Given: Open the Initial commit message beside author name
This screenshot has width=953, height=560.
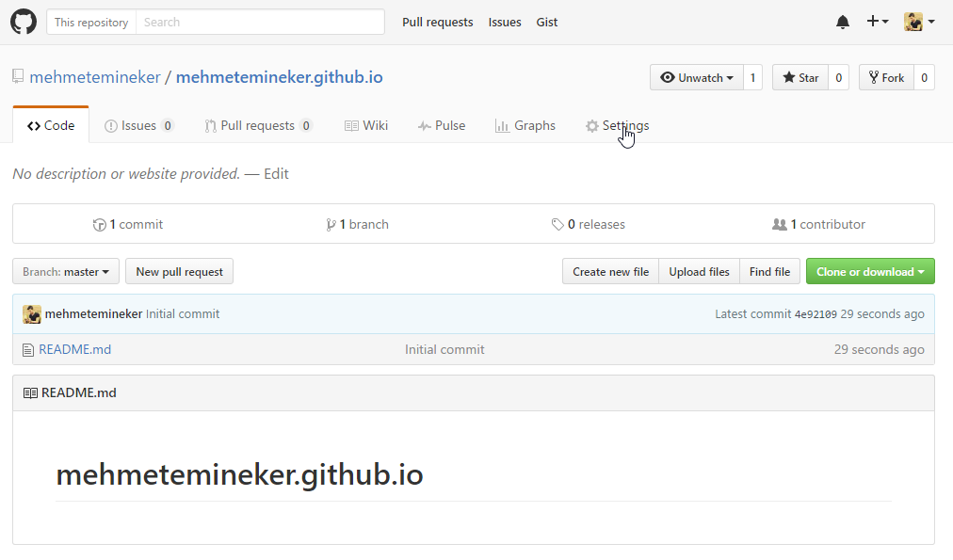Looking at the screenshot, I should coord(183,314).
